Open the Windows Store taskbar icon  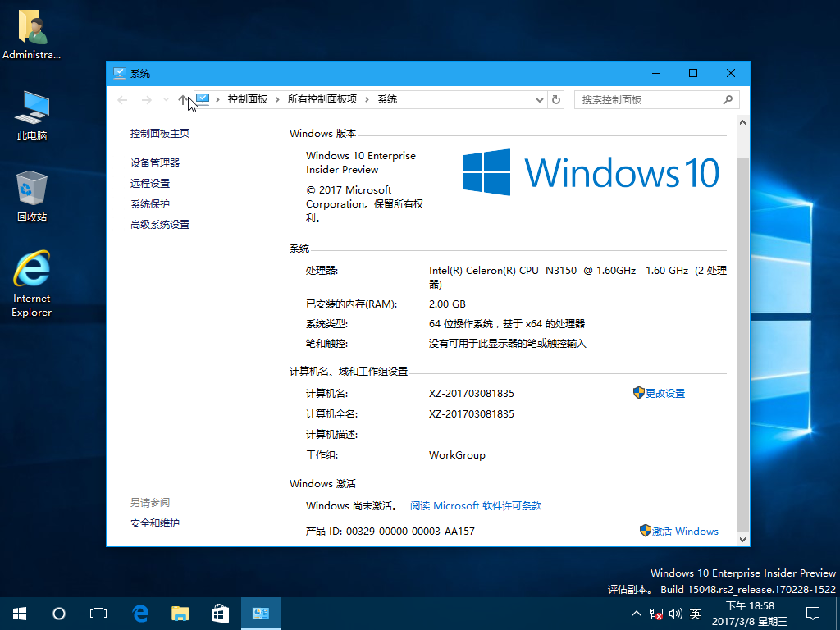[220, 614]
